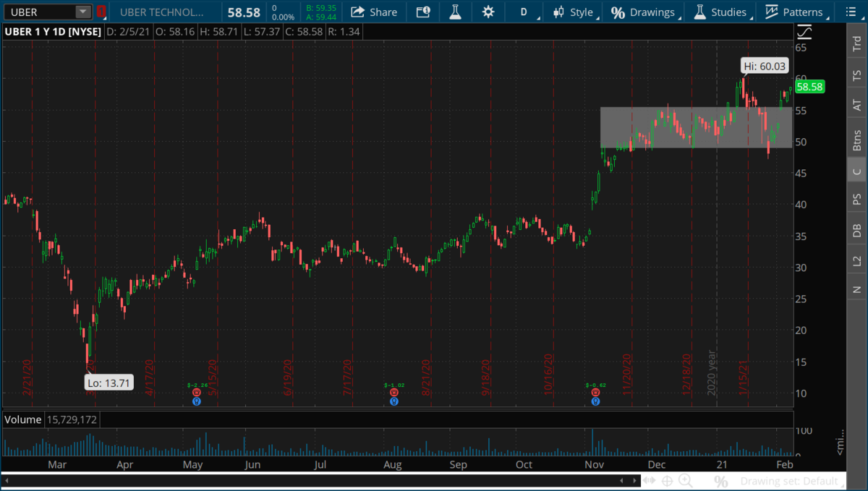Click the horizontal scrollbar left arrow
868x491 pixels.
7,480
